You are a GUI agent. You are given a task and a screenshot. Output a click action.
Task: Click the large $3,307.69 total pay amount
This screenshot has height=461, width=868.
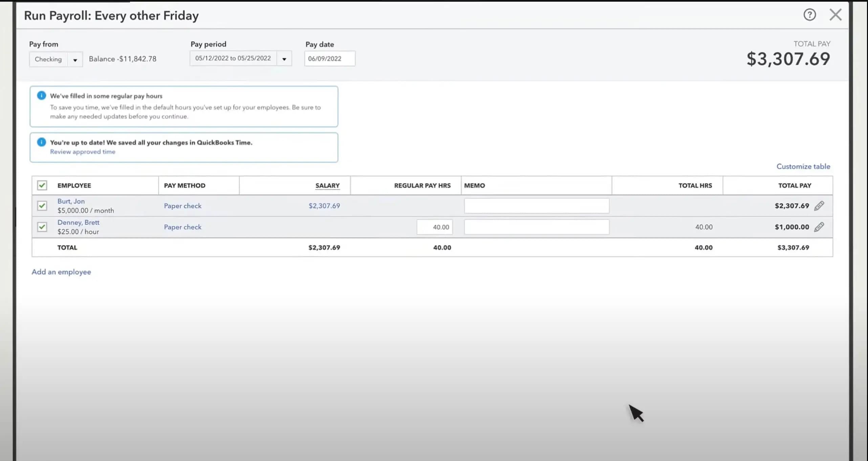point(788,59)
